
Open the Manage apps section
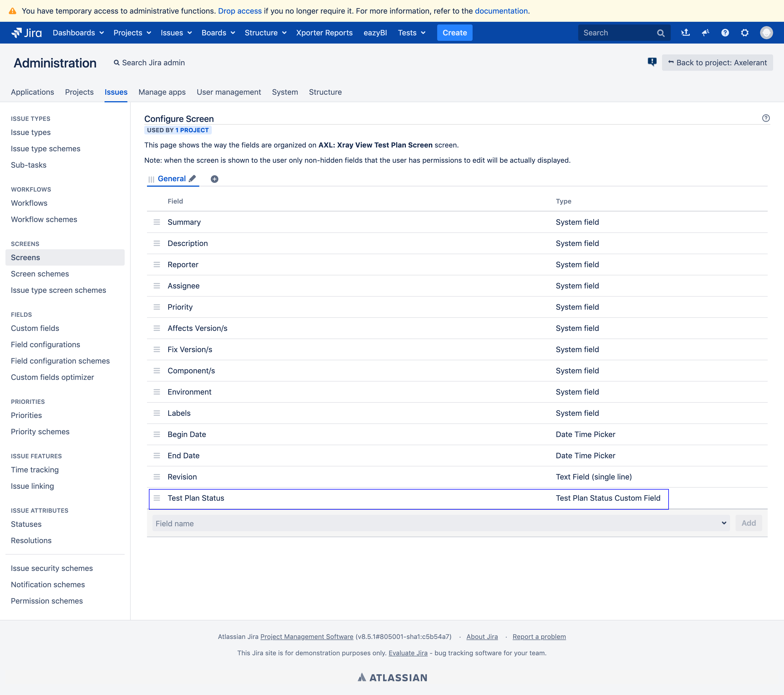162,92
